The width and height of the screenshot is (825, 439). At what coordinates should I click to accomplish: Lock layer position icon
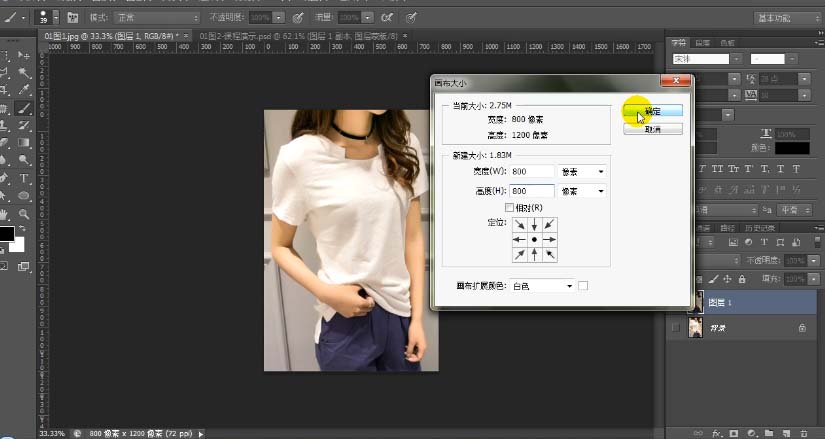click(728, 279)
